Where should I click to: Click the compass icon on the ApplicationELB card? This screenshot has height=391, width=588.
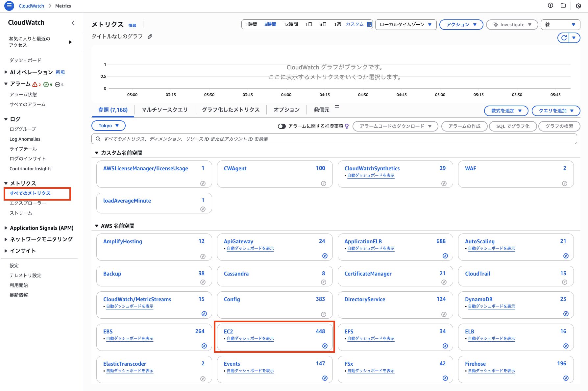[445, 256]
